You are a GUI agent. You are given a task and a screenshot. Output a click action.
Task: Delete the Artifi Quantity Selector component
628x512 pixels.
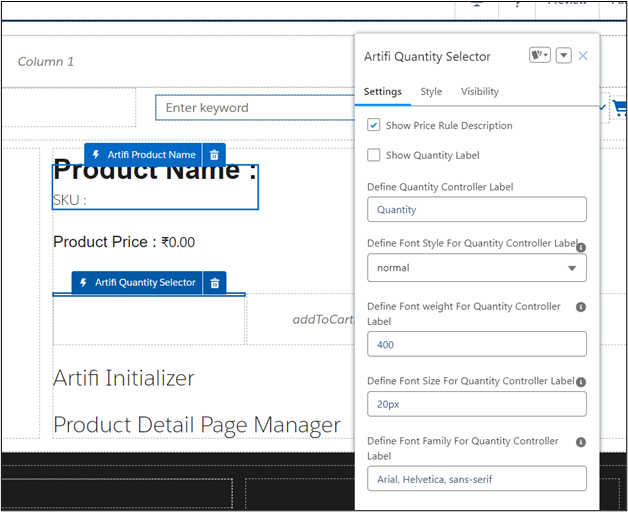[x=215, y=283]
